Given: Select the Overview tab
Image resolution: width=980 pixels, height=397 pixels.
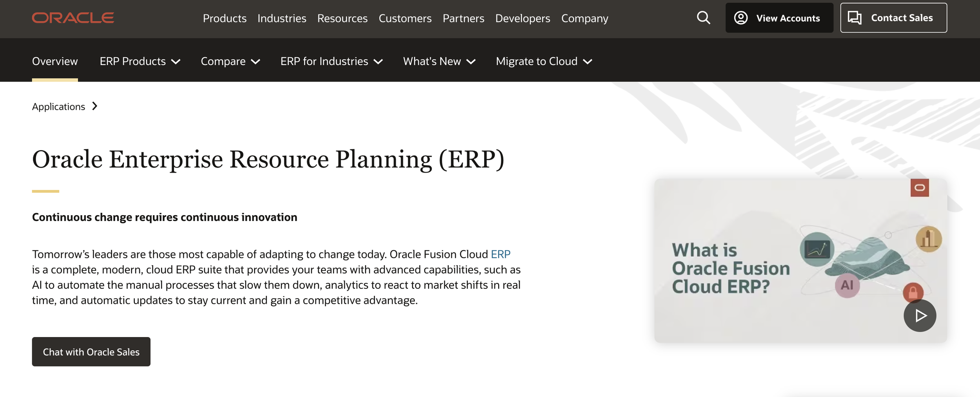Looking at the screenshot, I should [55, 61].
